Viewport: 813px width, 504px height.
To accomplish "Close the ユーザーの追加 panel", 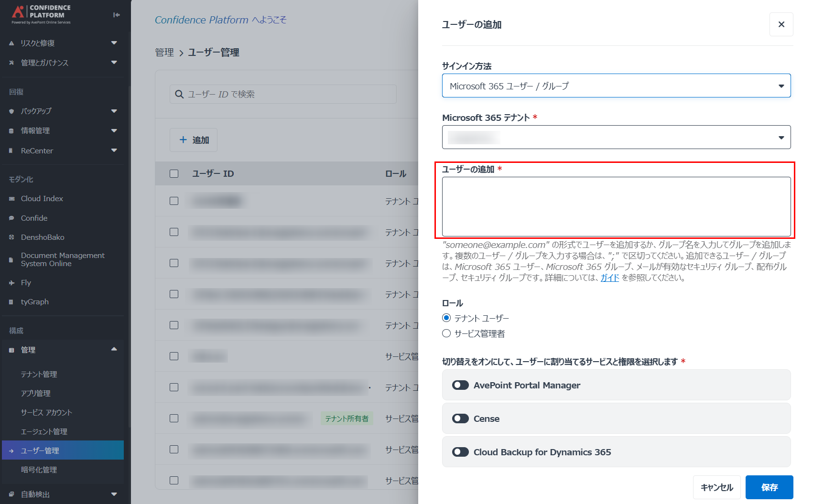I will coord(781,24).
